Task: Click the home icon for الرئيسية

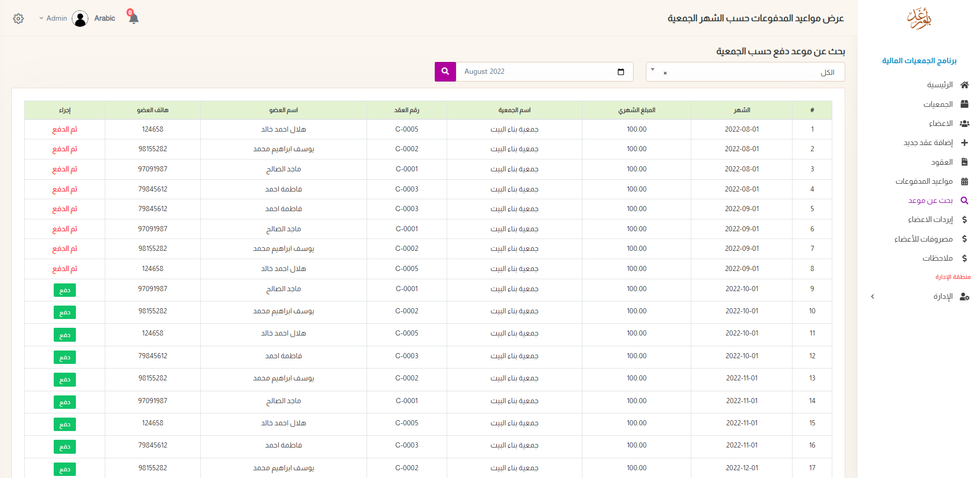Action: click(x=964, y=85)
